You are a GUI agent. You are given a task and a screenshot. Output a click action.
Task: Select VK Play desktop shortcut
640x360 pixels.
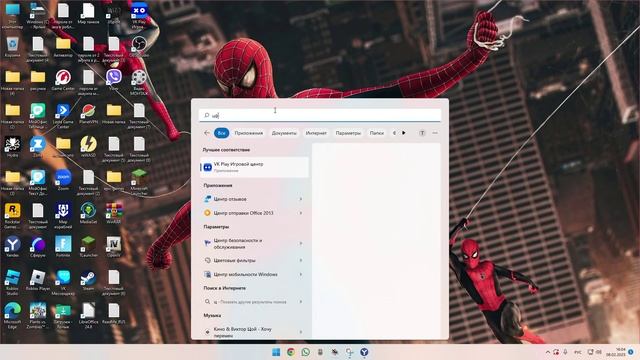[x=139, y=16]
